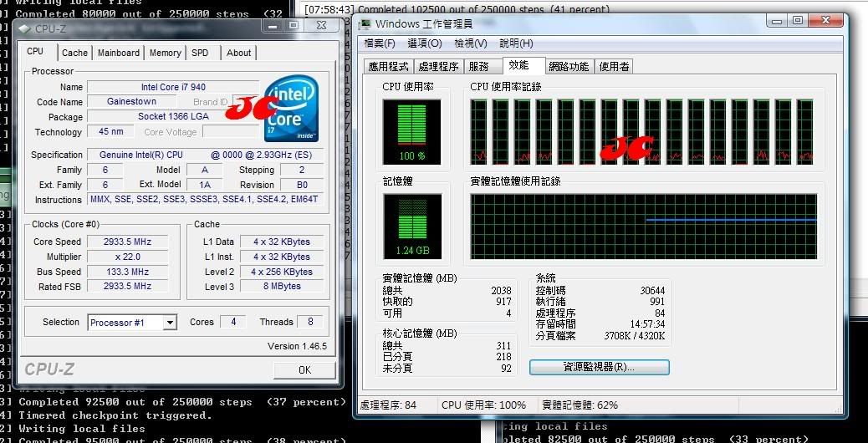Select the Memory tab in CPU-Z

coord(165,53)
